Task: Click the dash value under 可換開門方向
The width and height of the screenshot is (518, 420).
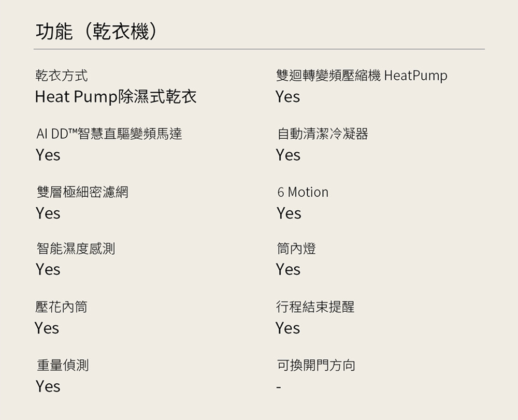Action: click(x=279, y=387)
